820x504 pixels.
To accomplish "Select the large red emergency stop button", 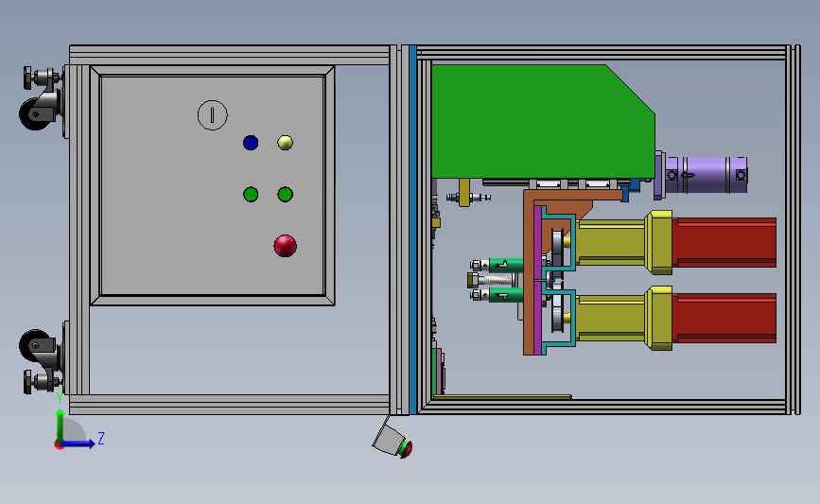I will (285, 246).
